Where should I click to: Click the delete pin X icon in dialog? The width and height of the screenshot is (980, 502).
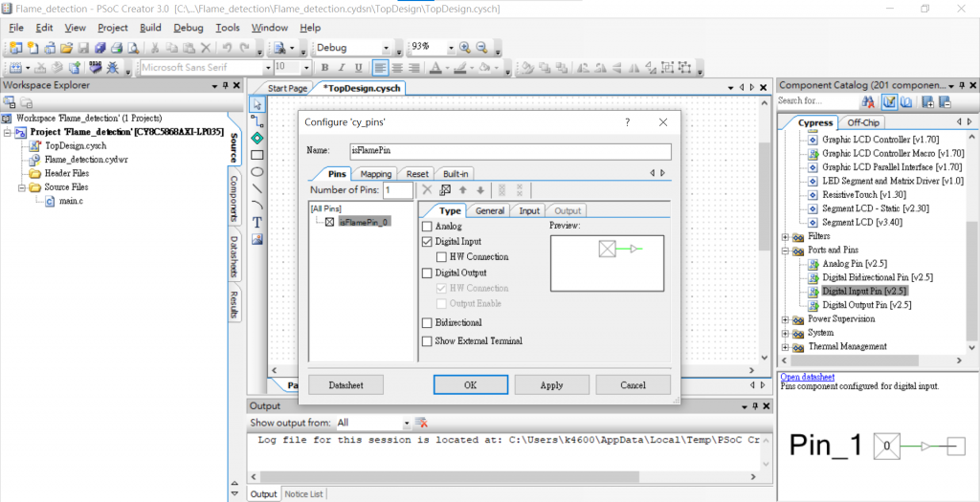pos(427,190)
